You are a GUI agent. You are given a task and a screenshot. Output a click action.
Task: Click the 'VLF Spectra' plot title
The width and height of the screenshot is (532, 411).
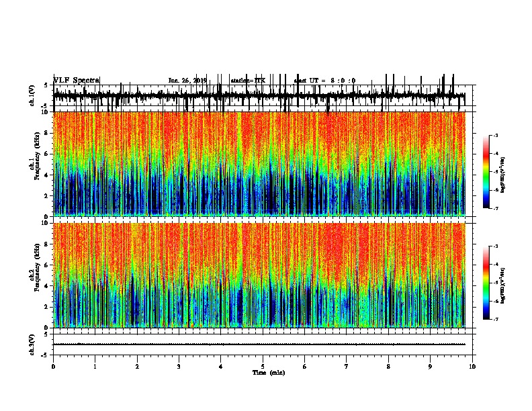(x=77, y=81)
